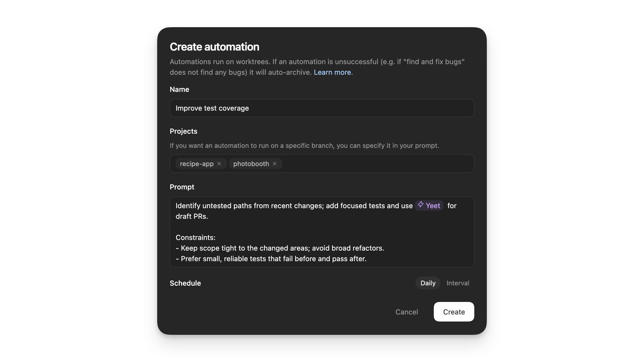
Task: Click the Name field containing Improve test coverage
Action: pyautogui.click(x=322, y=108)
